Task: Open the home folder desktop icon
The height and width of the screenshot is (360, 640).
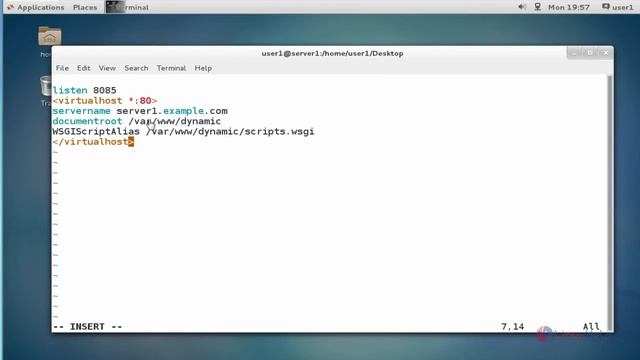Action: 49,37
